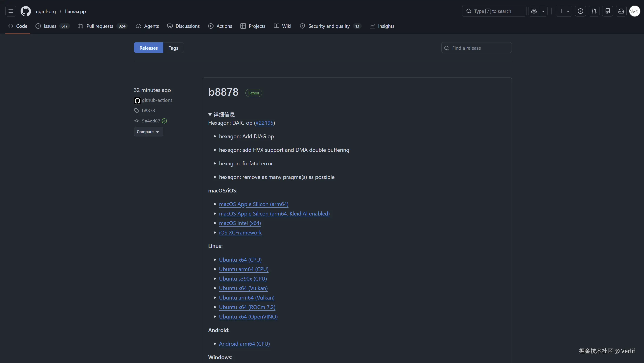Open your notifications inbox icon
Screen dimensions: 644x363
[621, 11]
